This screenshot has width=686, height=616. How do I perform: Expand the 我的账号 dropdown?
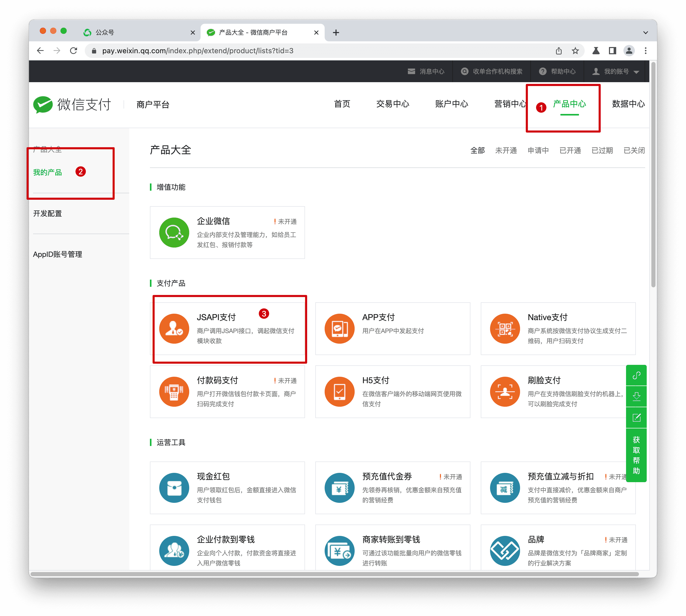click(x=616, y=71)
